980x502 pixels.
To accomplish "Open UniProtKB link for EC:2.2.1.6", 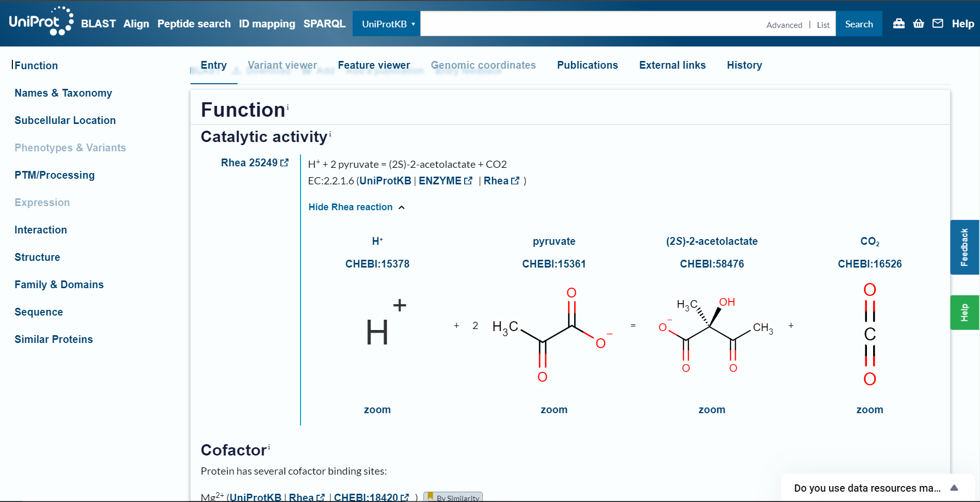I will click(x=385, y=181).
